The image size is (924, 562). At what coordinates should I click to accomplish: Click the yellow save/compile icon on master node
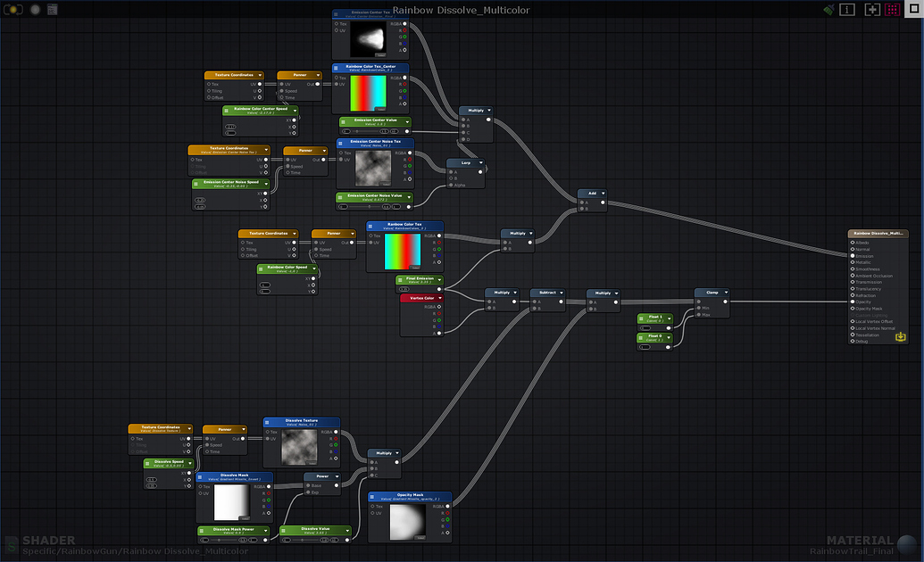point(901,336)
